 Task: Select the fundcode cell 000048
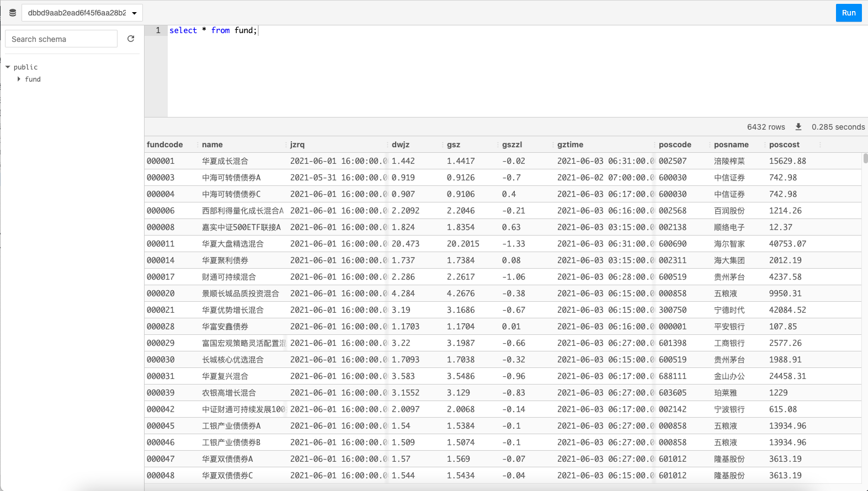161,476
